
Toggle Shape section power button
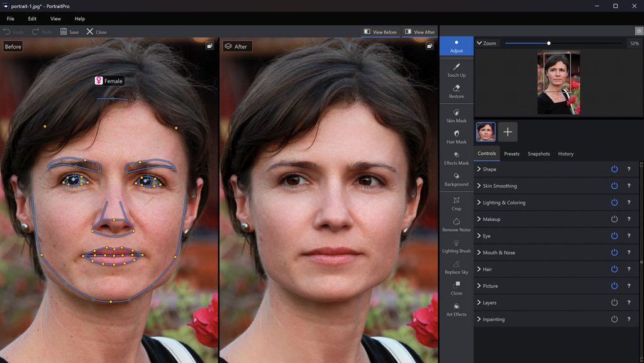click(x=614, y=169)
